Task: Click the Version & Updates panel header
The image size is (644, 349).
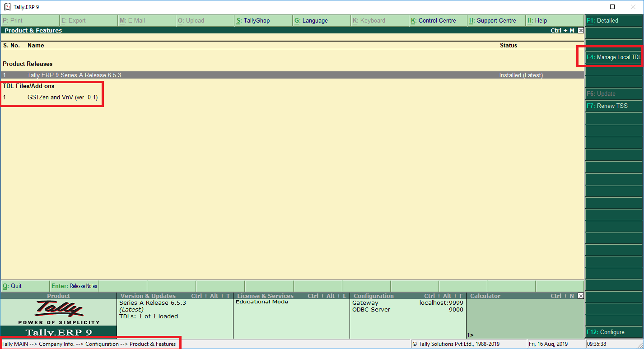Action: pos(175,296)
